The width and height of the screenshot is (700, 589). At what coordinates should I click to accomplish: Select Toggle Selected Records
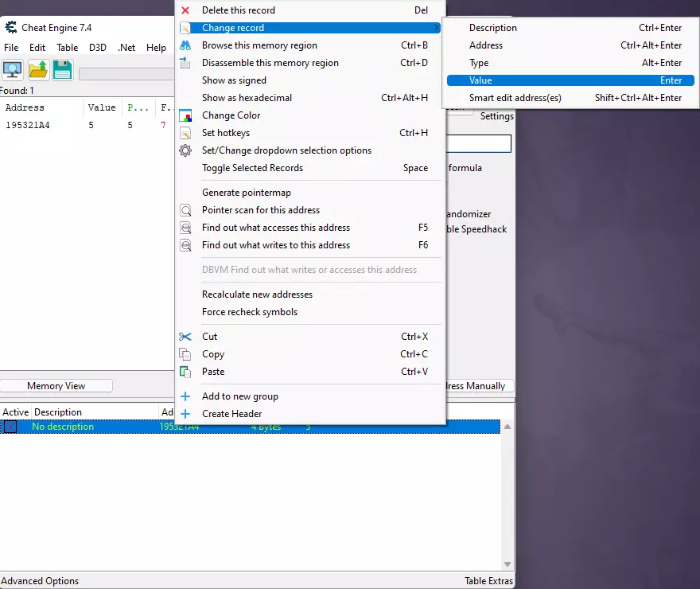point(310,168)
